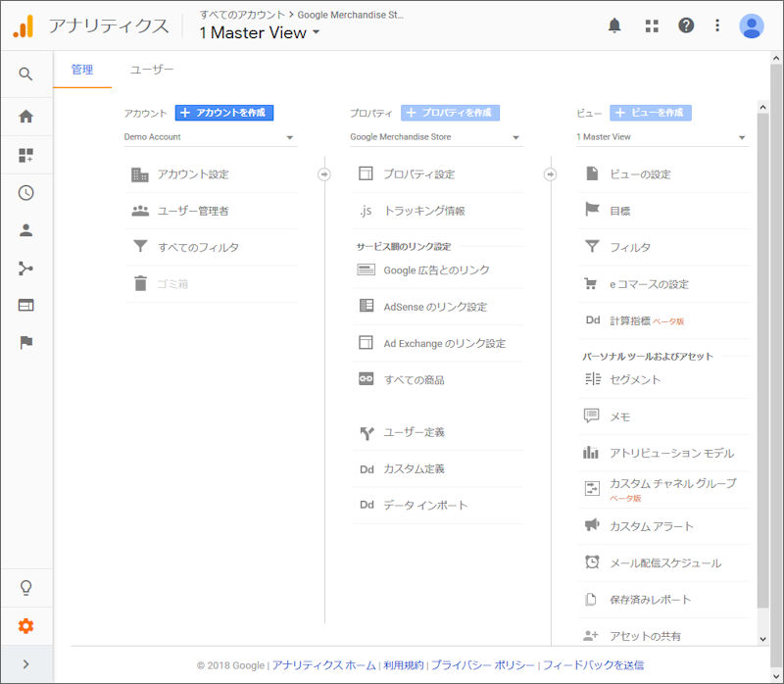
Task: Open the Discover lightbulb icon
Action: (x=26, y=588)
